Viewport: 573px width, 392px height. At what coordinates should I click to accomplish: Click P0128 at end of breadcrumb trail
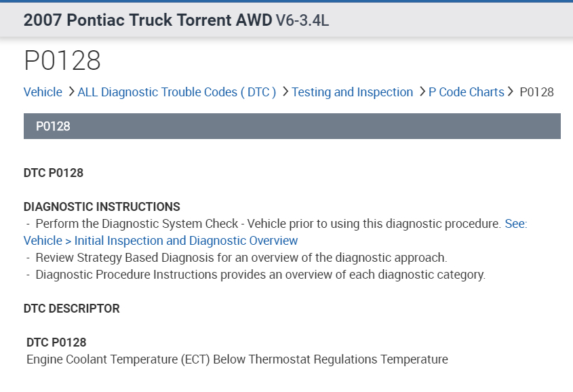point(536,92)
